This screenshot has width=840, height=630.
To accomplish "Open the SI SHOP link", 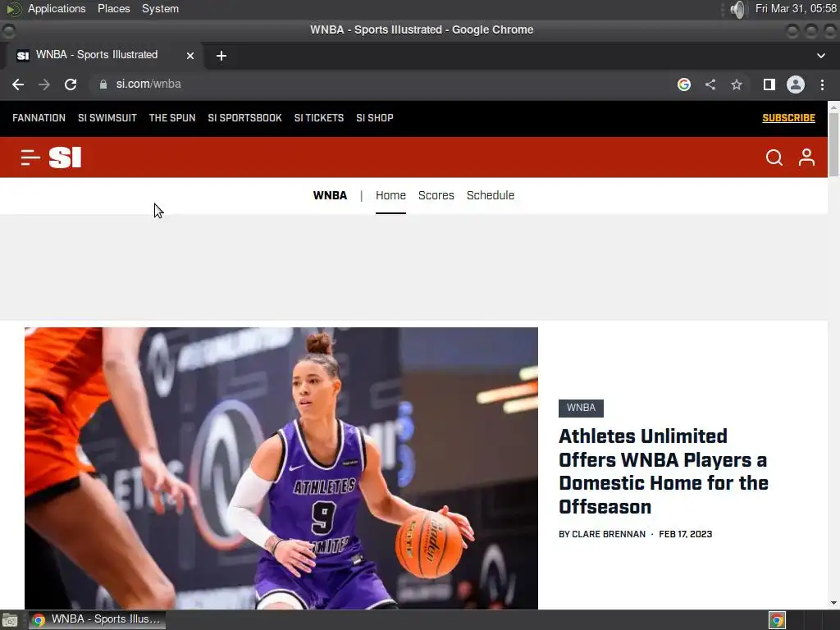I will coord(374,118).
